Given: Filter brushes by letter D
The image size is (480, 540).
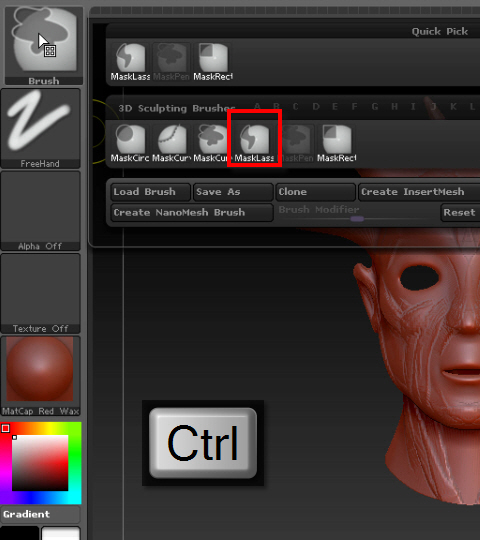Looking at the screenshot, I should coord(316,107).
